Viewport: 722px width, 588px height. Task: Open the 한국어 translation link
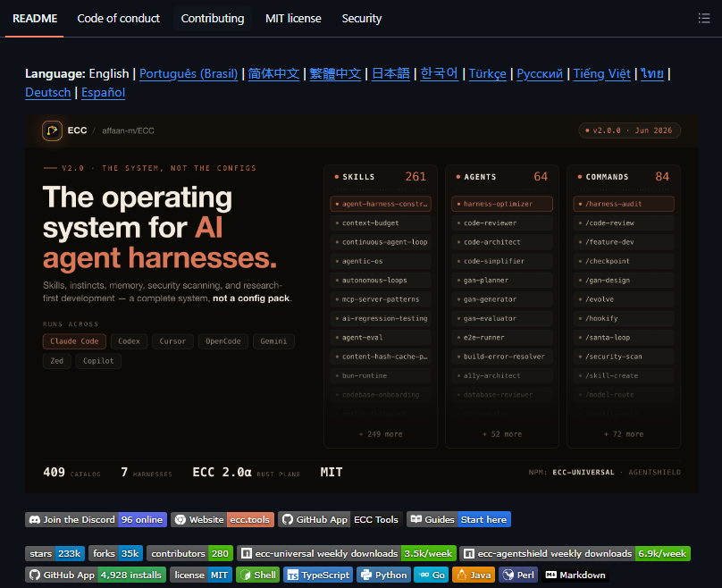[x=440, y=73]
